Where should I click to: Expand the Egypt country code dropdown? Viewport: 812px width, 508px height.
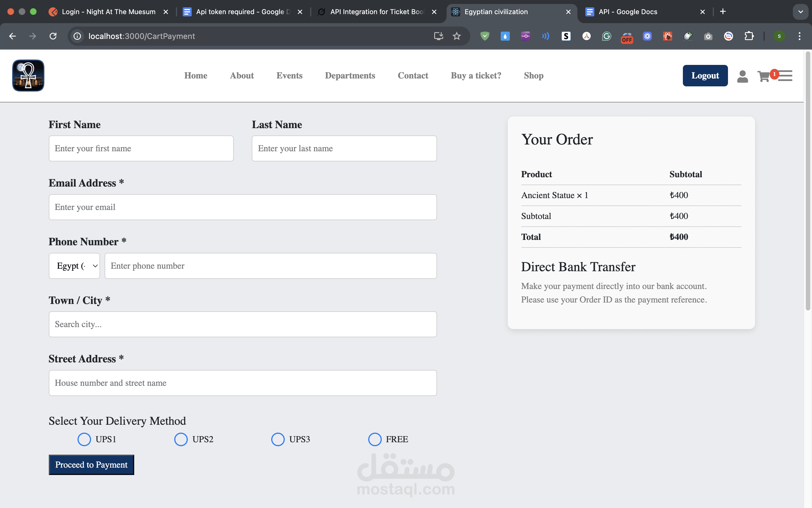(x=74, y=266)
